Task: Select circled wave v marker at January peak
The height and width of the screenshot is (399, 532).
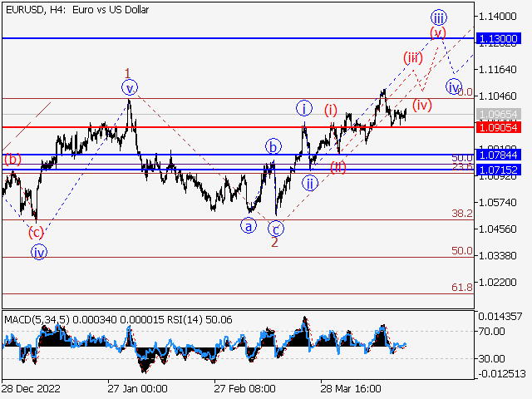Action: pos(129,86)
